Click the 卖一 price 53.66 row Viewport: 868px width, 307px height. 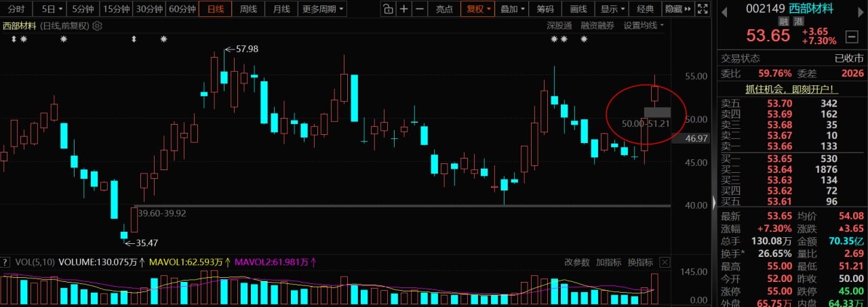coord(791,146)
